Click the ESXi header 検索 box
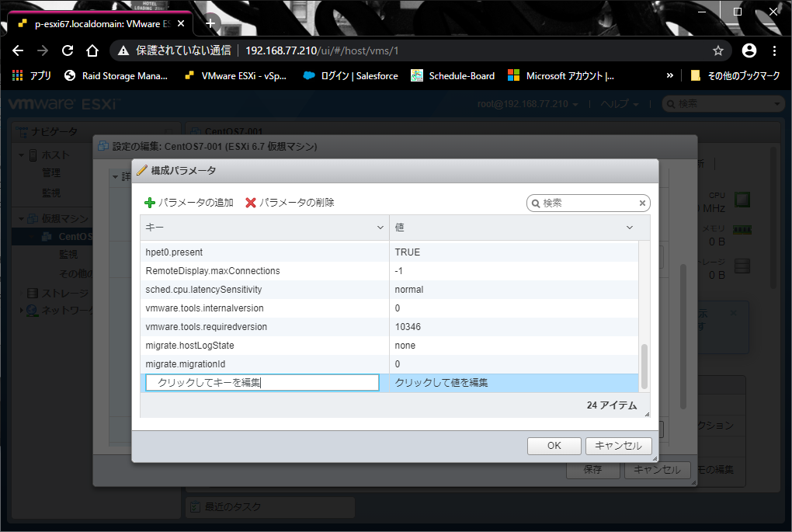The image size is (792, 532). [724, 104]
